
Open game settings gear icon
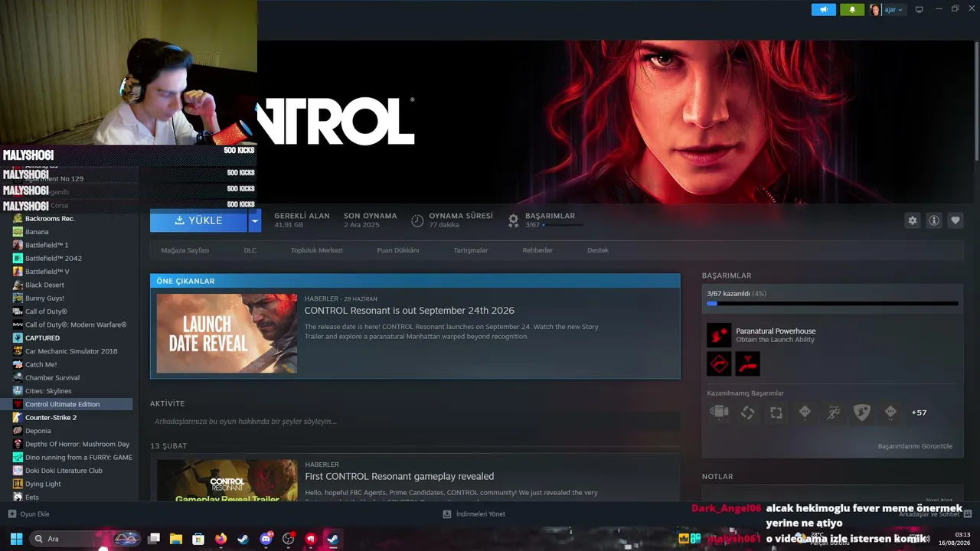click(x=913, y=220)
